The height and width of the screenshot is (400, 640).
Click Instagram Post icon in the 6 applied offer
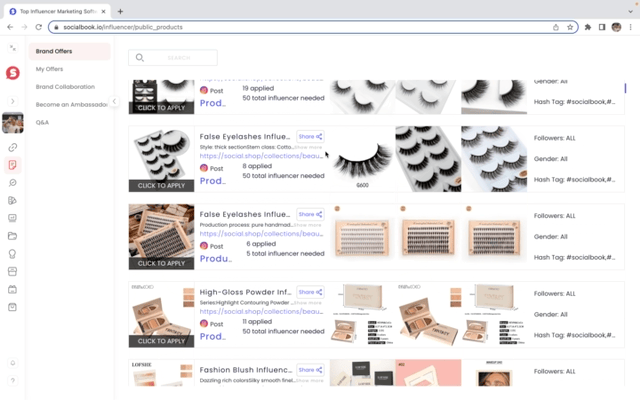(204, 246)
